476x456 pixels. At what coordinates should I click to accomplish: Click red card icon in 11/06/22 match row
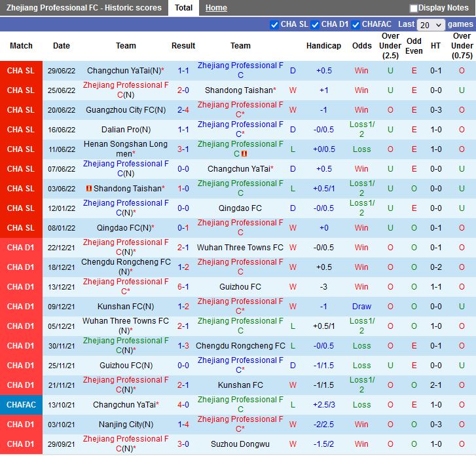click(x=244, y=154)
